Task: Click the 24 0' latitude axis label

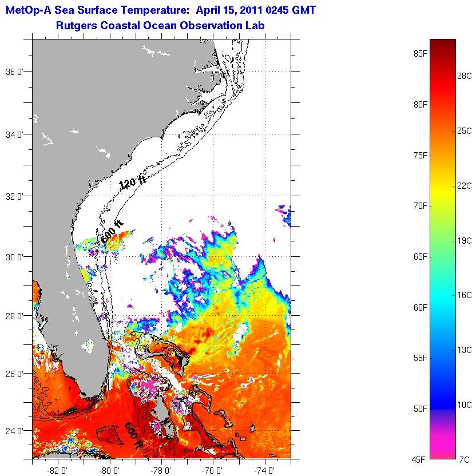Action: (x=14, y=431)
